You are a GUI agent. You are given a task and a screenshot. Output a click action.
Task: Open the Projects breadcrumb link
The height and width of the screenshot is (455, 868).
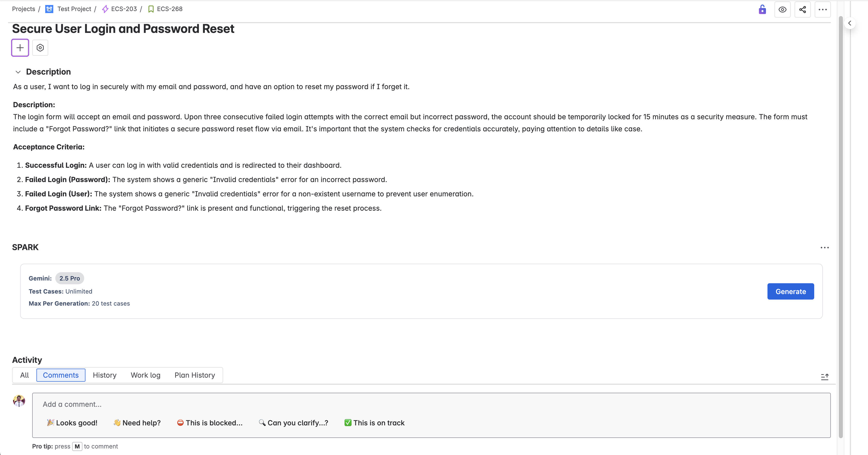pos(23,9)
